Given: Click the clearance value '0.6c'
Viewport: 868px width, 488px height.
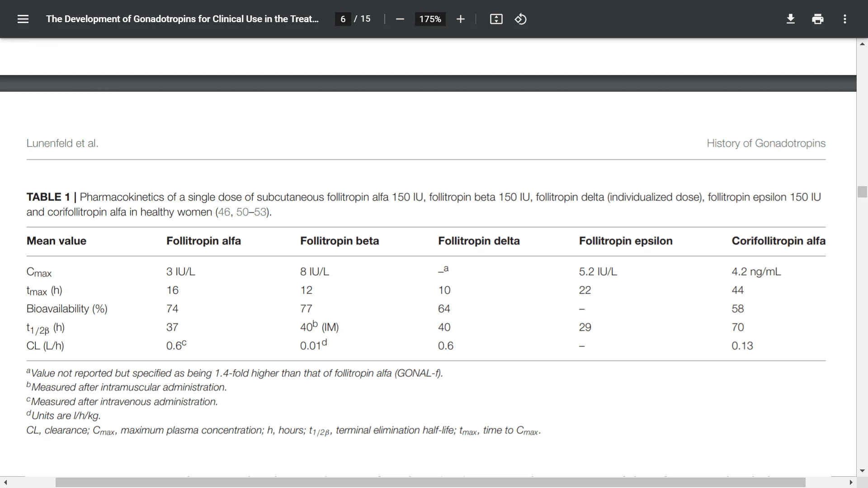Looking at the screenshot, I should click(176, 345).
